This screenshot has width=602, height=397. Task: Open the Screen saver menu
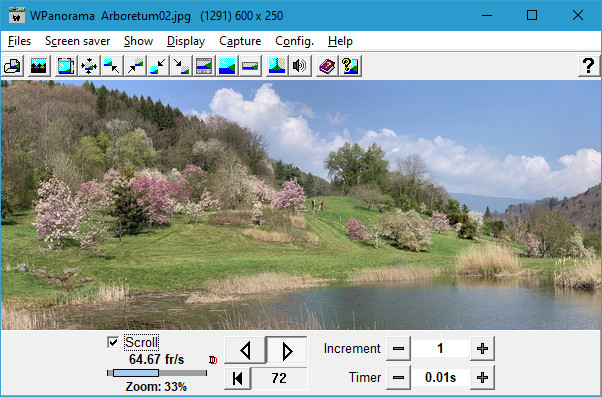coord(78,41)
